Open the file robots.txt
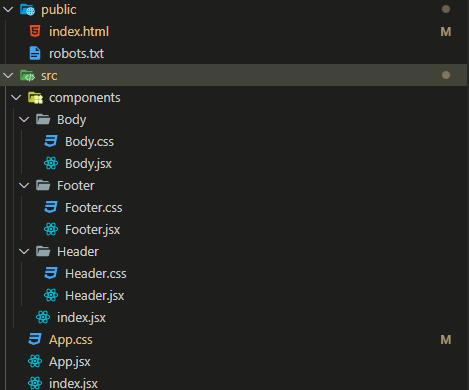Viewport: 469px width, 390px height. pos(76,54)
